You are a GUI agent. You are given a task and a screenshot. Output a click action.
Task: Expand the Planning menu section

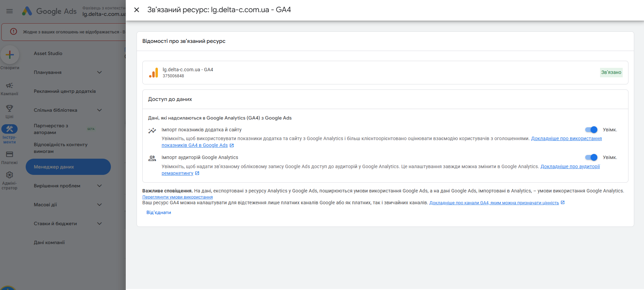tap(99, 72)
